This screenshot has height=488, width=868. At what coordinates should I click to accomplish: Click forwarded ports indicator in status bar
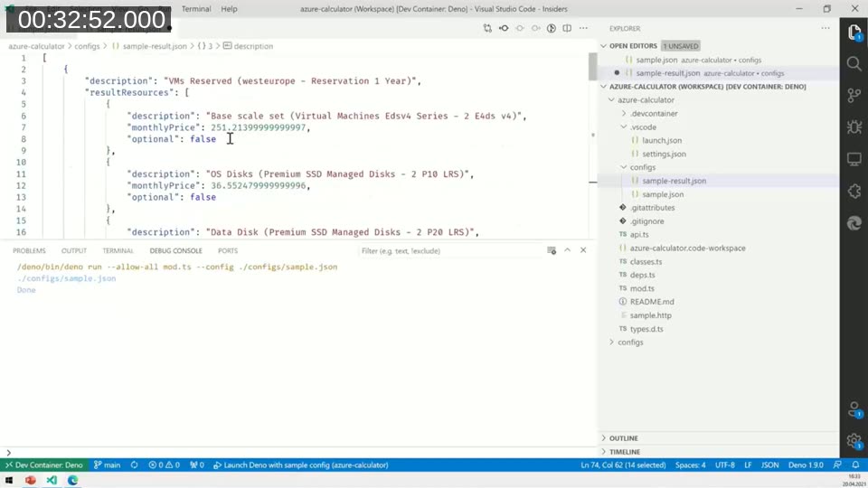(x=197, y=465)
